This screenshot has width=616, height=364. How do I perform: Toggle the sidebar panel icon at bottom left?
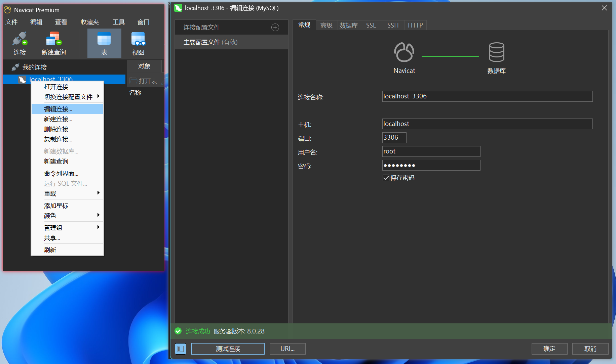coord(181,349)
